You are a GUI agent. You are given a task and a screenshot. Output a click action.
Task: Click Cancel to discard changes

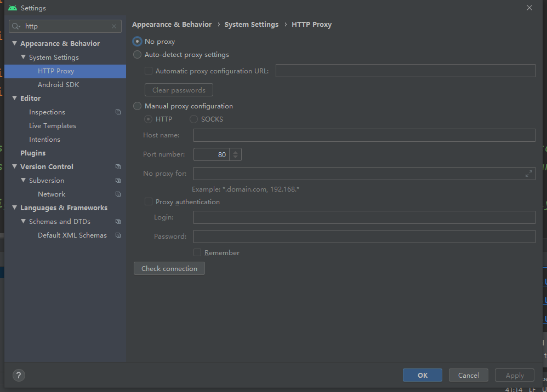[469, 375]
